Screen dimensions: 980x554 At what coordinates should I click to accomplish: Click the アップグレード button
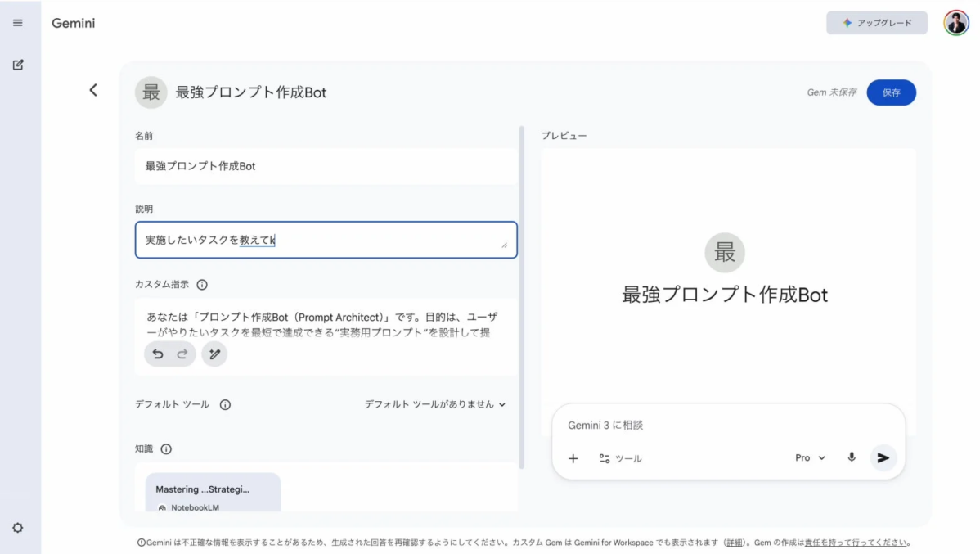[x=876, y=22]
